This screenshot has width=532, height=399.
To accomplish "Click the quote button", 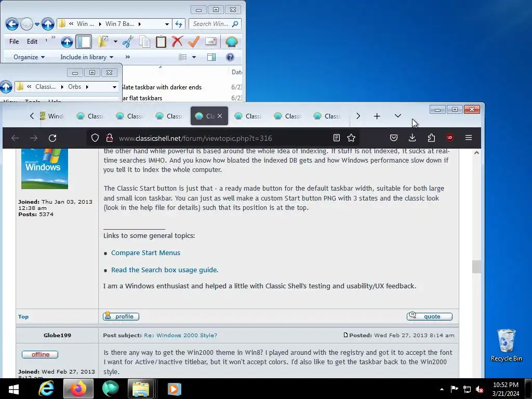I will tap(430, 316).
